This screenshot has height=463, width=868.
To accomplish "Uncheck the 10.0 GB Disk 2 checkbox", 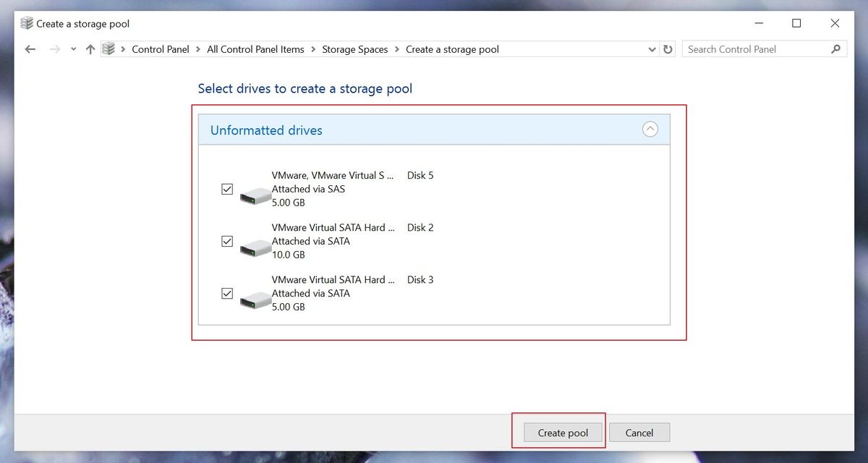I will coord(226,241).
